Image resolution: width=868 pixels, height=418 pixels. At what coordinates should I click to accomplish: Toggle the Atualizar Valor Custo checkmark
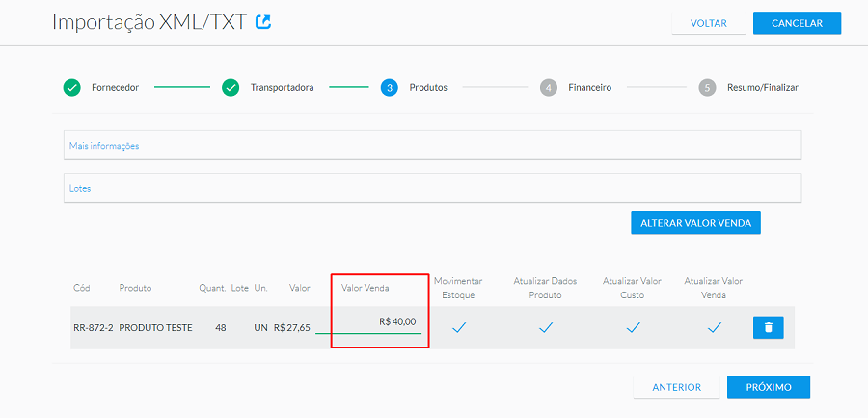pyautogui.click(x=633, y=327)
